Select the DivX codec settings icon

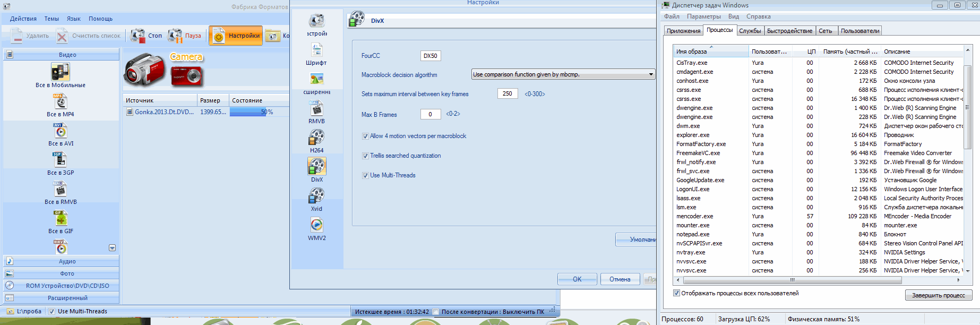click(x=316, y=167)
